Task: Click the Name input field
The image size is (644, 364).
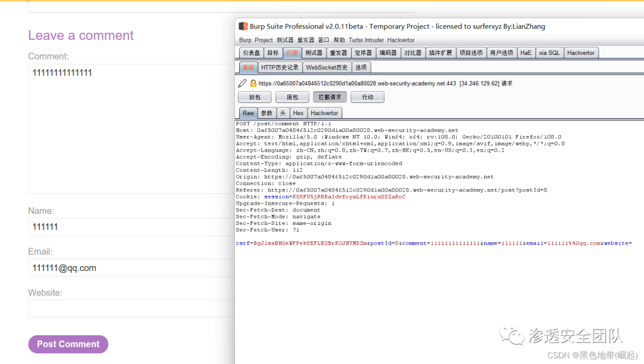Action: point(131,227)
